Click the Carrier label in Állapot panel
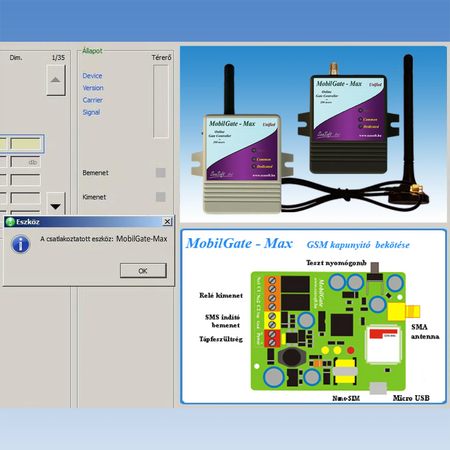Screen dimensions: 450x450 (93, 100)
